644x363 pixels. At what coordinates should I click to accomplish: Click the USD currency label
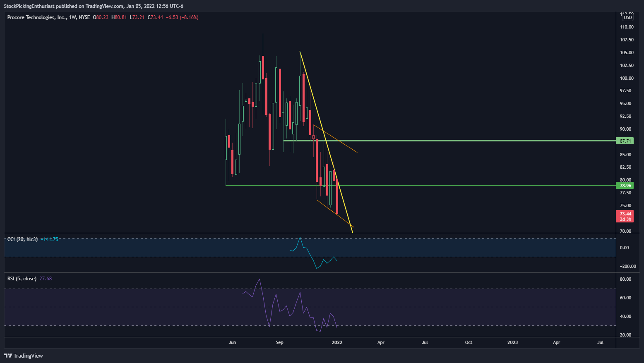pos(628,17)
